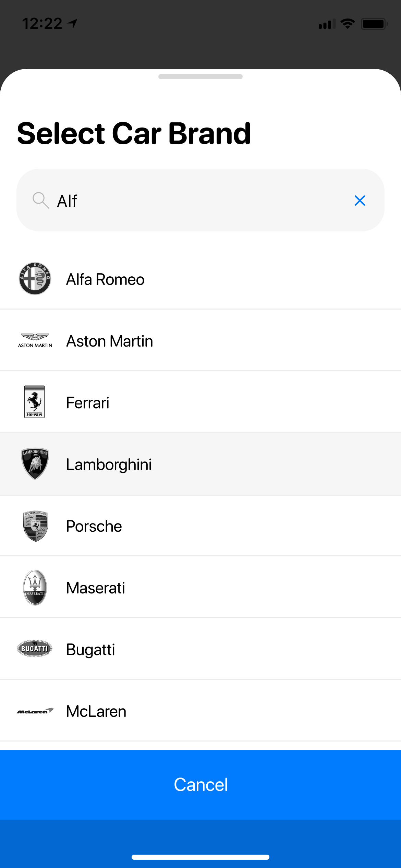Click the magnifying glass search icon
This screenshot has height=868, width=401.
[x=40, y=200]
